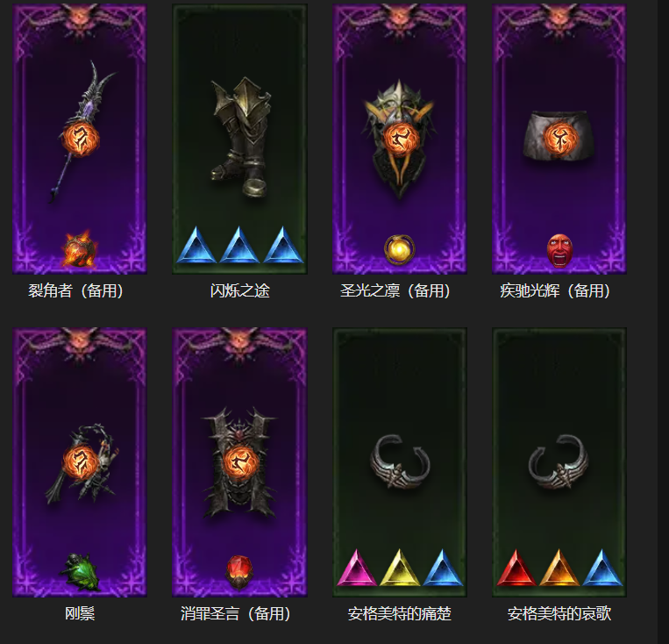Viewport: 669px width, 644px height.
Task: Click the fiery legendary gem under 裂角者
Action: point(80,249)
